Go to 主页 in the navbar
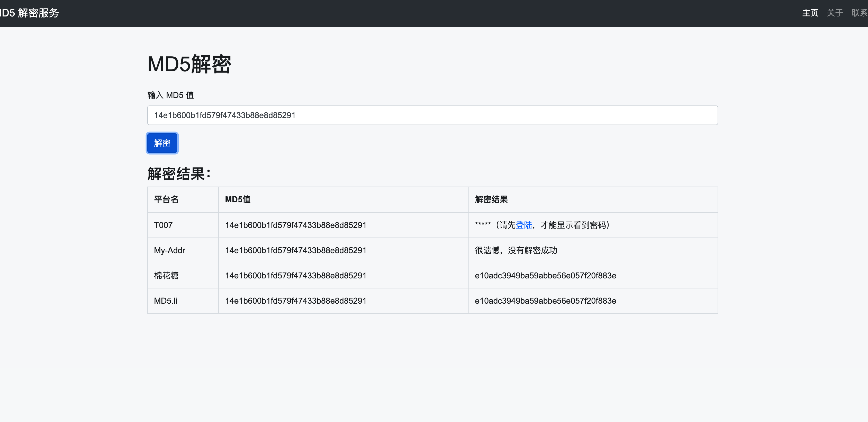 click(x=810, y=13)
